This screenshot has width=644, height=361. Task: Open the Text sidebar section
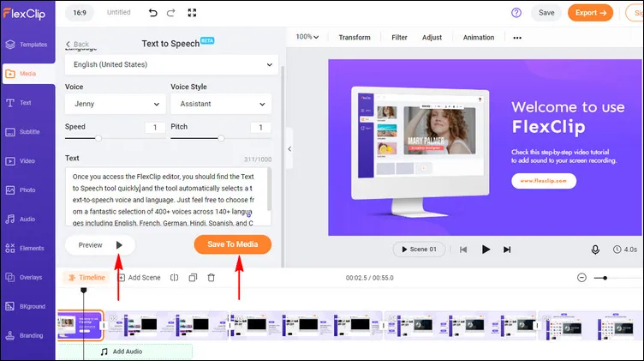pyautogui.click(x=19, y=103)
